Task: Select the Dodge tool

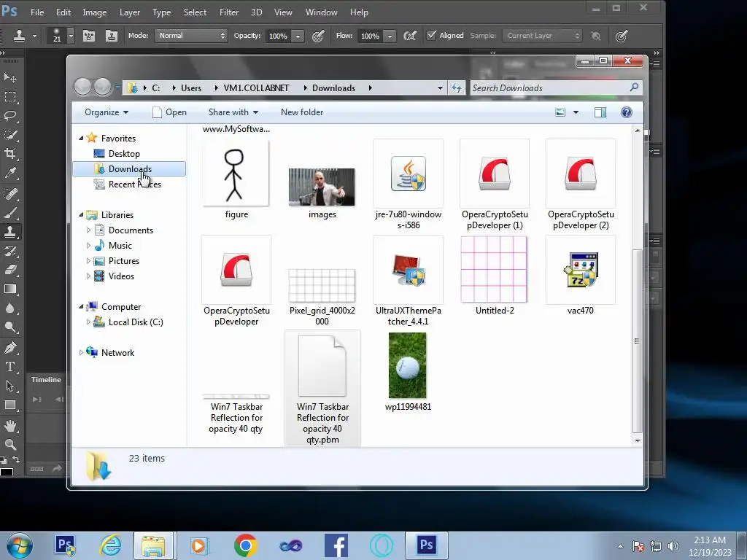Action: 10,327
